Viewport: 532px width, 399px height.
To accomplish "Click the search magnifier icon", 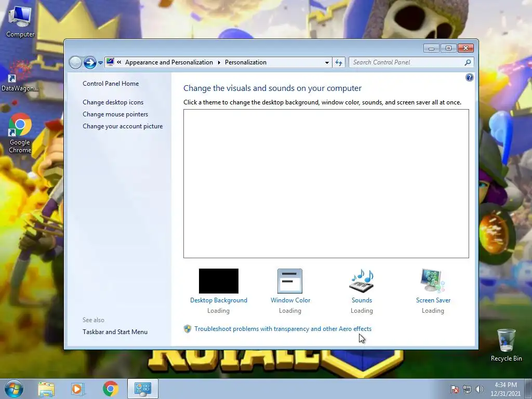I will pyautogui.click(x=468, y=62).
